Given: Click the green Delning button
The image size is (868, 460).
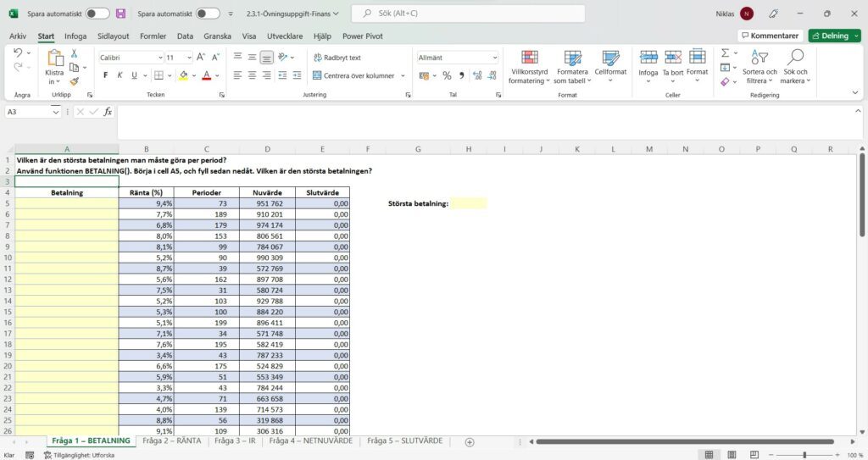Looking at the screenshot, I should point(834,36).
